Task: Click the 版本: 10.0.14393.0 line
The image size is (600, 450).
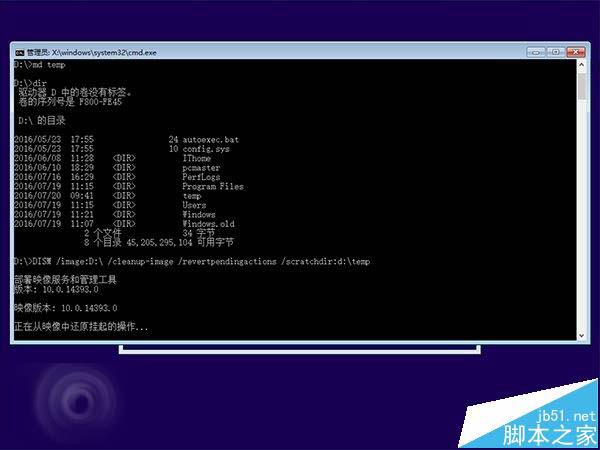Action: pos(56,289)
